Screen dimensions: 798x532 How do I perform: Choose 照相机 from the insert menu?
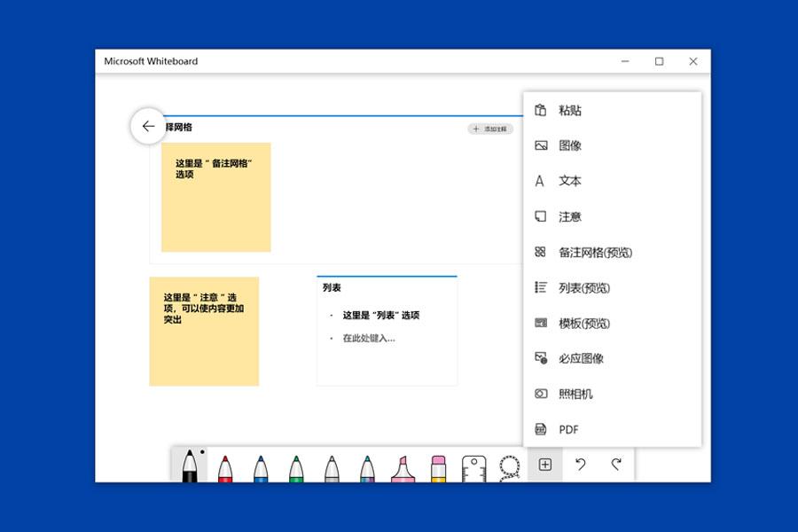click(x=612, y=394)
